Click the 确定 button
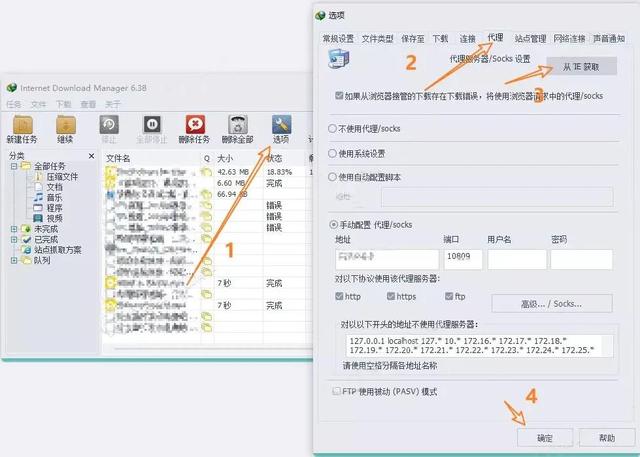 [545, 438]
